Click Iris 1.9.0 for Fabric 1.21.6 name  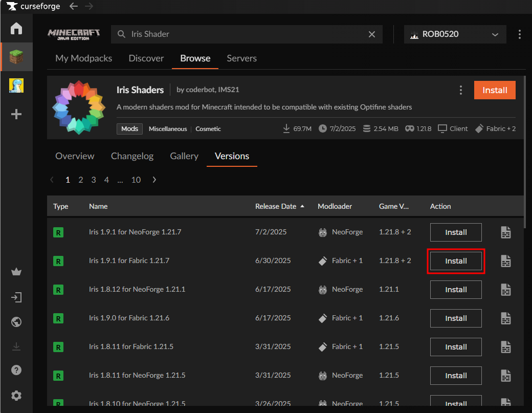pyautogui.click(x=129, y=318)
